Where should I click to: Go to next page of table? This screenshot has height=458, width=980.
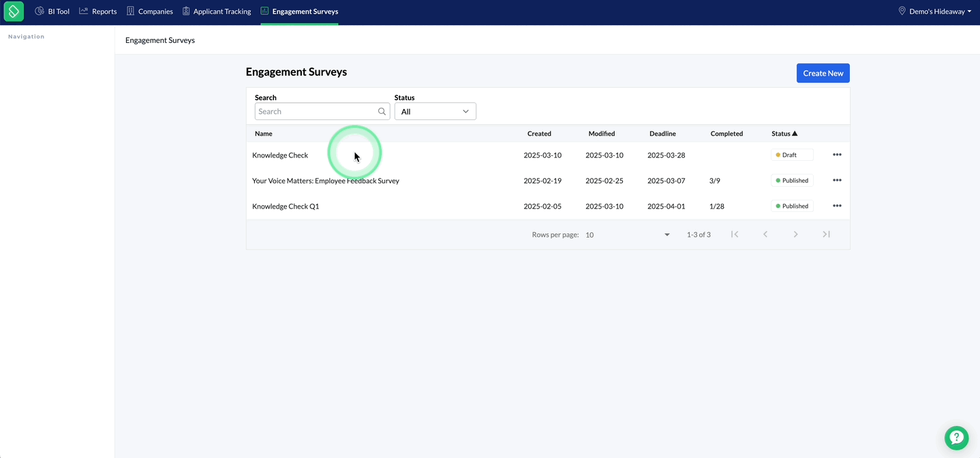[x=795, y=234]
